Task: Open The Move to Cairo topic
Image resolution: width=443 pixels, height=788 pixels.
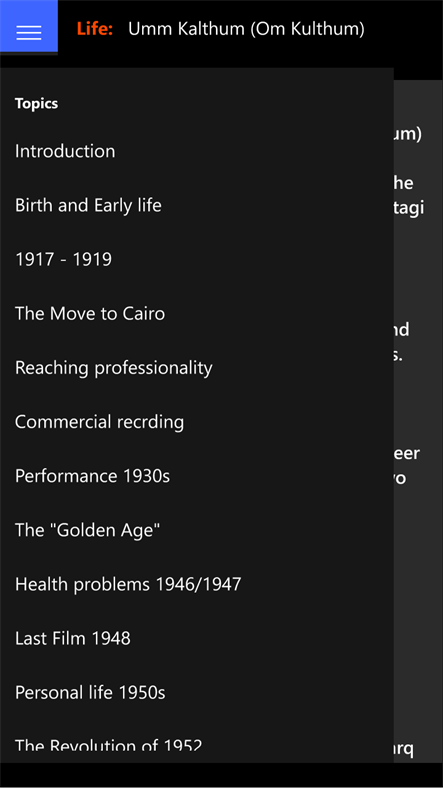Action: pyautogui.click(x=90, y=314)
